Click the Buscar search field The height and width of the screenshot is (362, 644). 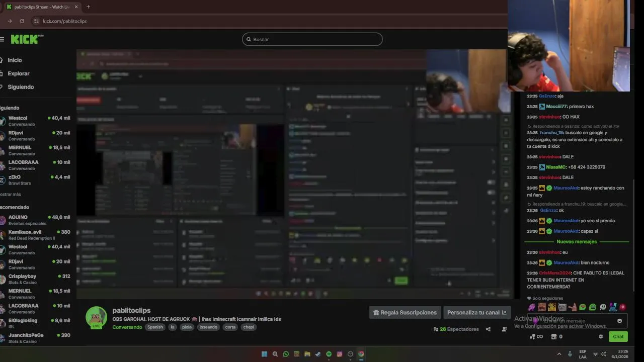point(312,39)
